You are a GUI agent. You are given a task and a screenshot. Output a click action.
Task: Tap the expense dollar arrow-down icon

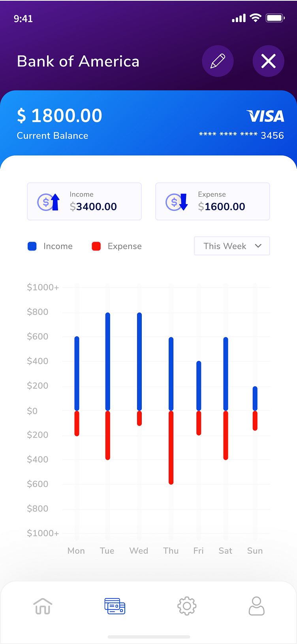pos(177,202)
